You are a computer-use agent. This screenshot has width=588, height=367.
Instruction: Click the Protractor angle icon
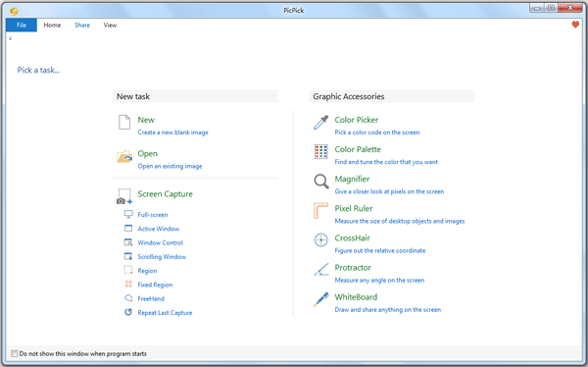[x=321, y=269]
